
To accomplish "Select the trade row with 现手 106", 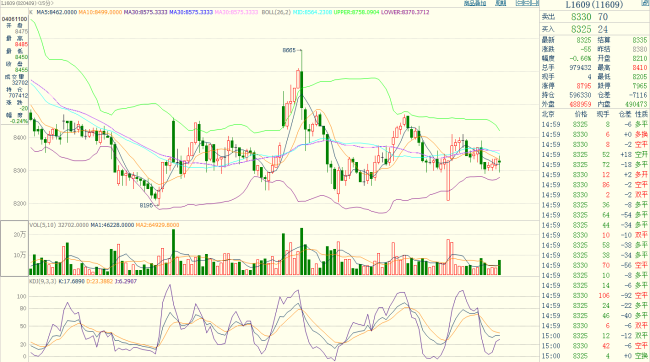I will (594, 296).
